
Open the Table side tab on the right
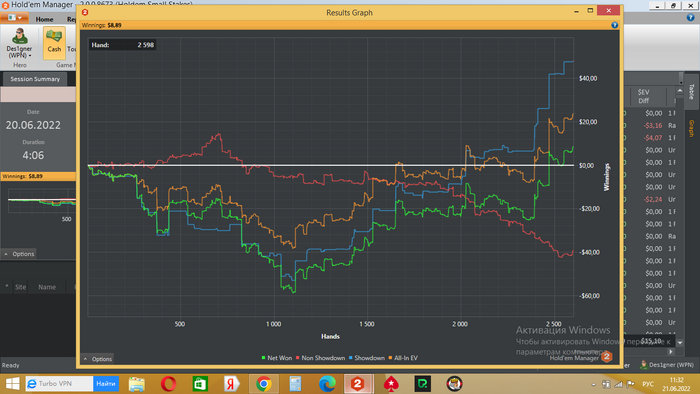[x=691, y=92]
